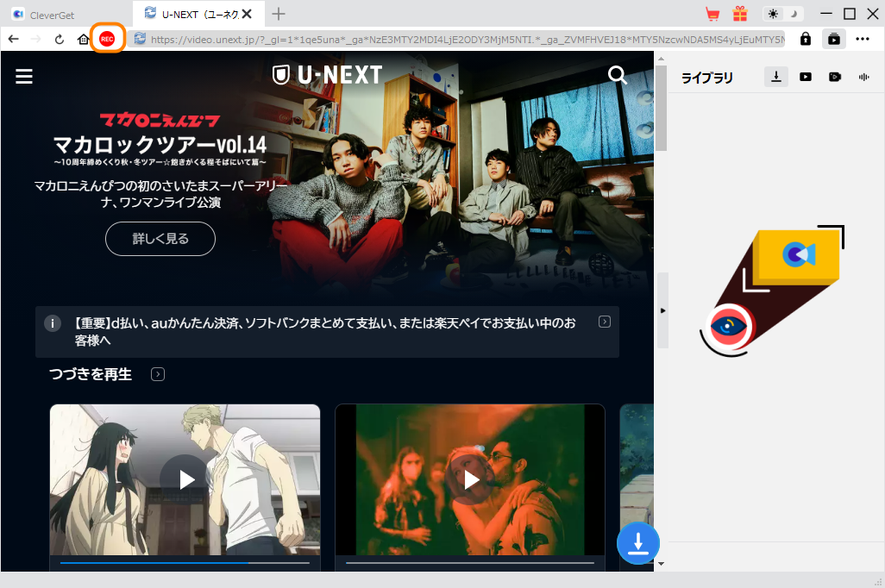Click the blue download floating button

point(637,543)
